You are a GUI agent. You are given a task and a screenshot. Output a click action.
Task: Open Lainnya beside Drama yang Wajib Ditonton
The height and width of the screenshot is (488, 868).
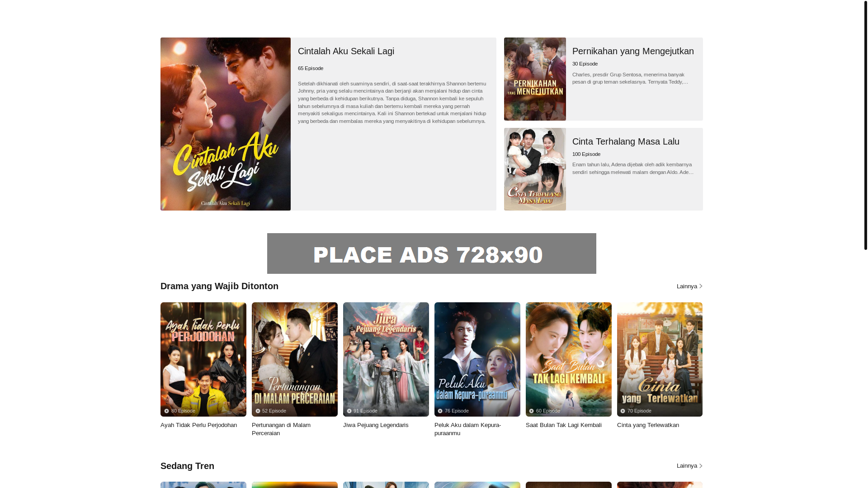(x=687, y=286)
